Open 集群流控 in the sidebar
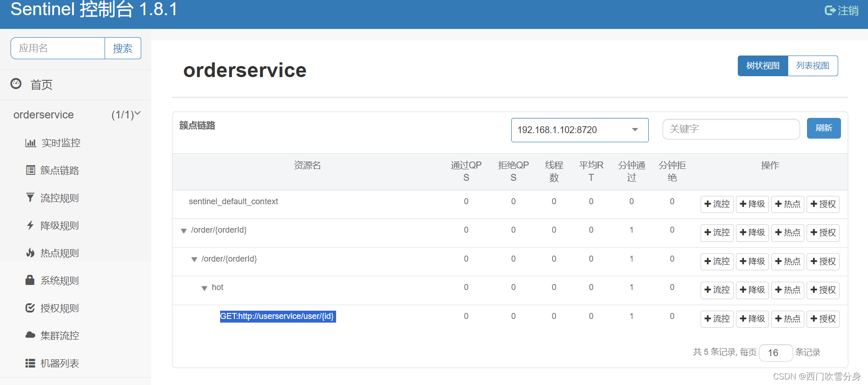 tap(60, 335)
